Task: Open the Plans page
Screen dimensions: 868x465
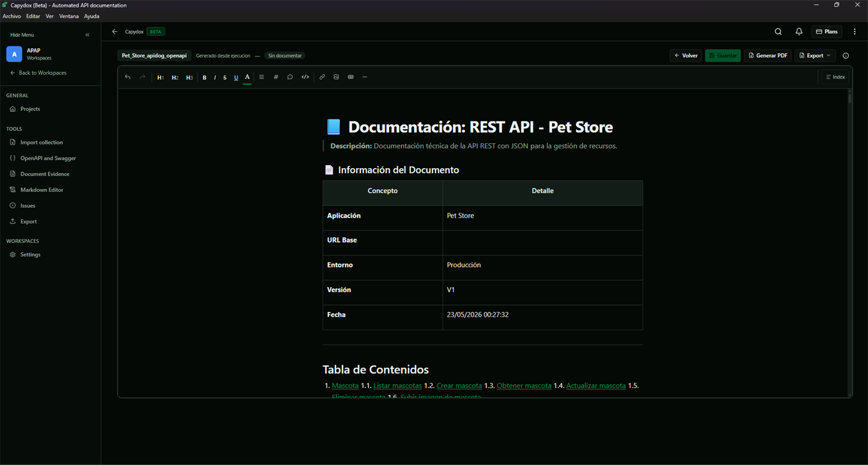Action: pyautogui.click(x=826, y=32)
